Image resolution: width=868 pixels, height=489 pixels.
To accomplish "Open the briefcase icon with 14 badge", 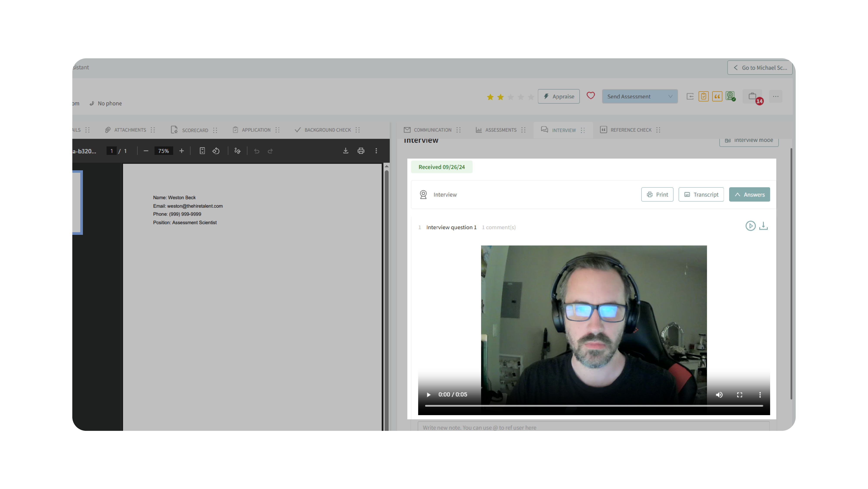I will [x=752, y=96].
